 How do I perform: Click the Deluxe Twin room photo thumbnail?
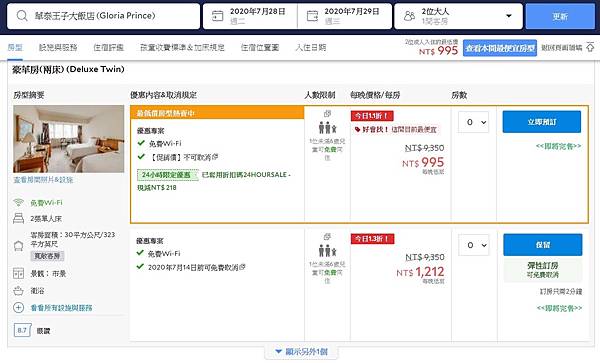coord(68,139)
